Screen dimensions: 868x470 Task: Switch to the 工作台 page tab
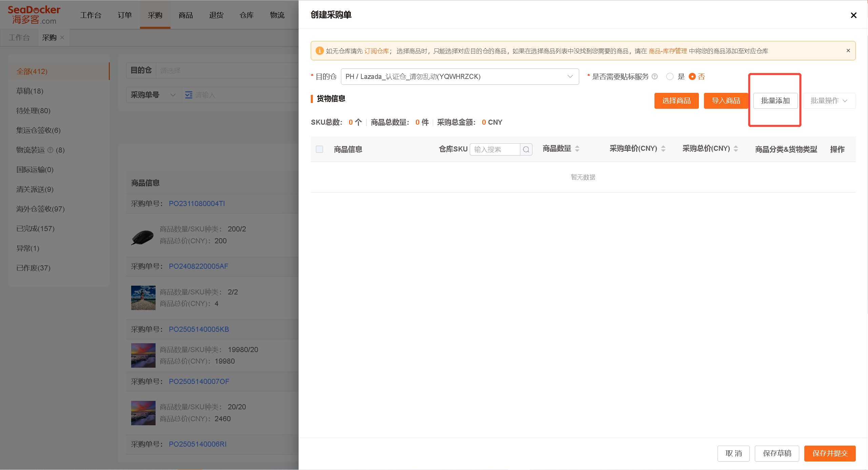click(19, 38)
